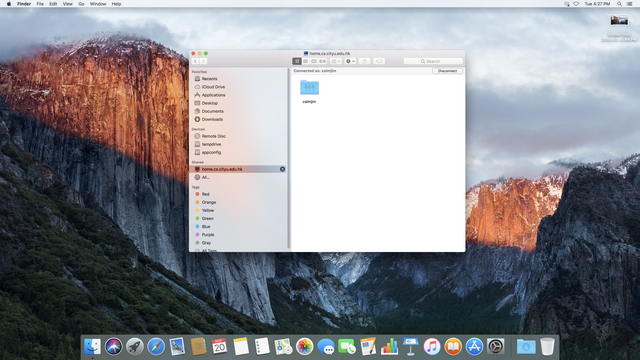Open Messages from the Dock
This screenshot has width=640, height=360.
point(326,347)
